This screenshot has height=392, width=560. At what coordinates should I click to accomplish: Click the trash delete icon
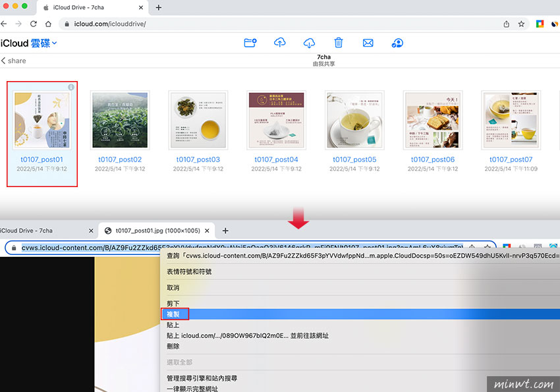point(338,43)
